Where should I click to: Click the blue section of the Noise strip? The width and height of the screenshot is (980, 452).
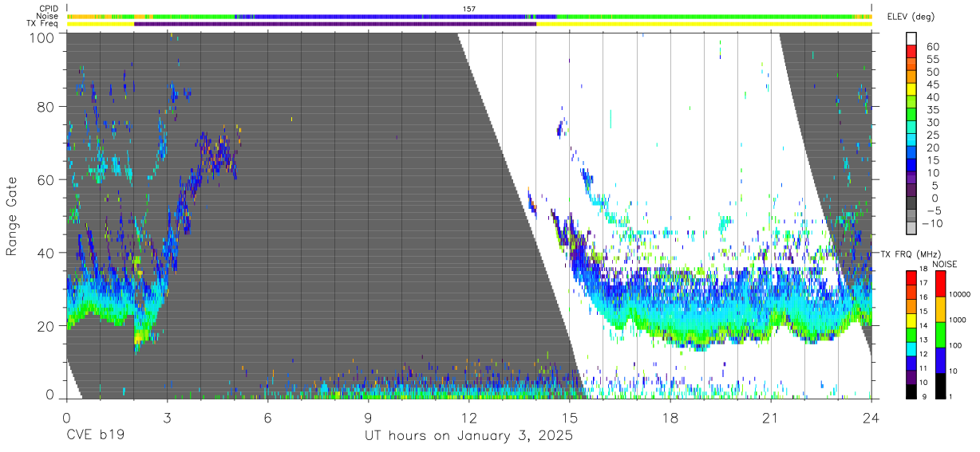395,16
